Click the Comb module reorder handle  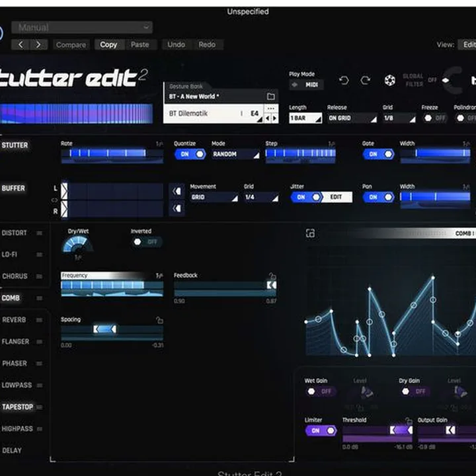click(40, 298)
